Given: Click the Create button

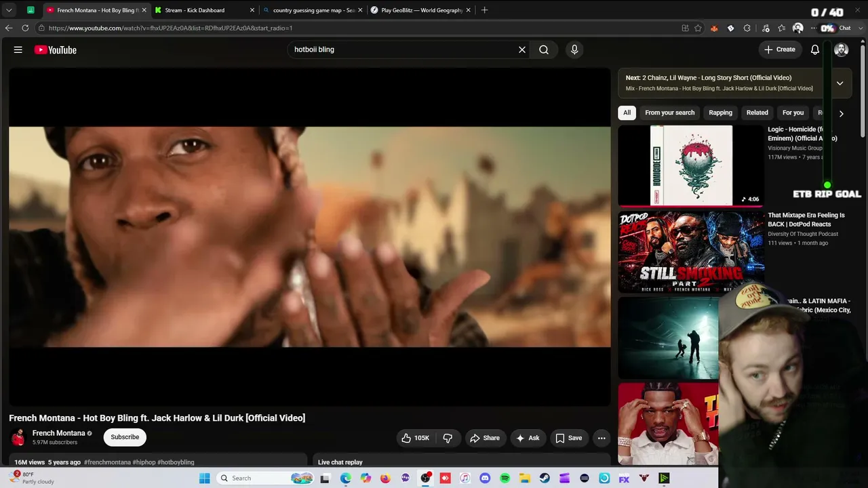Looking at the screenshot, I should (x=780, y=49).
